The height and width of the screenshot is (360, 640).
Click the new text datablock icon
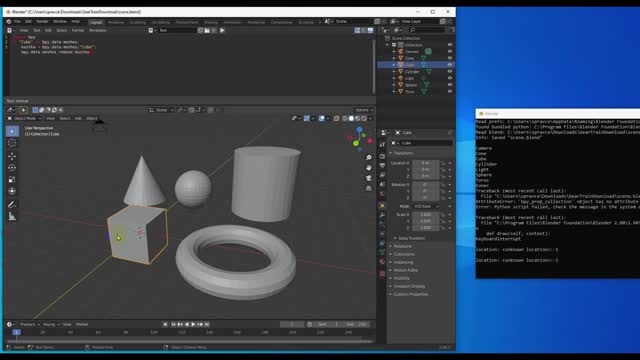[x=200, y=30]
